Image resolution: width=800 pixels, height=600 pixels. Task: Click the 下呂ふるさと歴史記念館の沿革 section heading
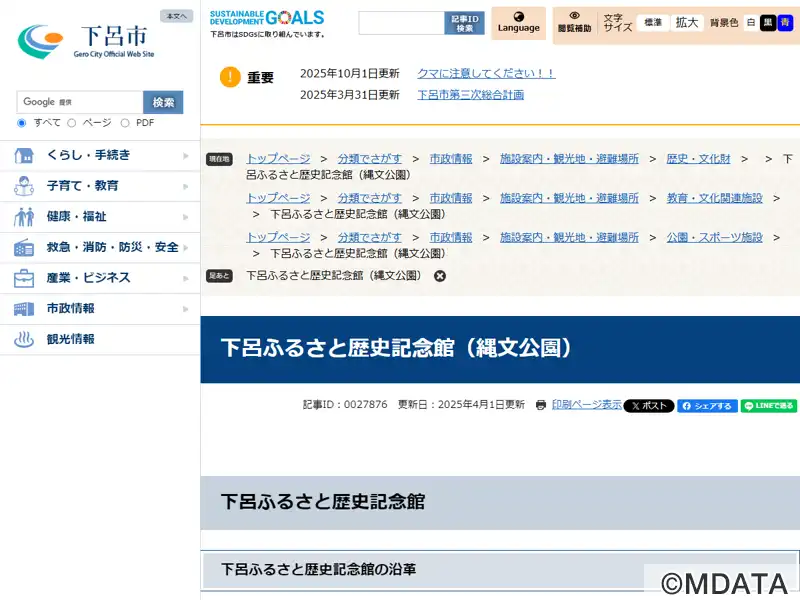[x=319, y=569]
